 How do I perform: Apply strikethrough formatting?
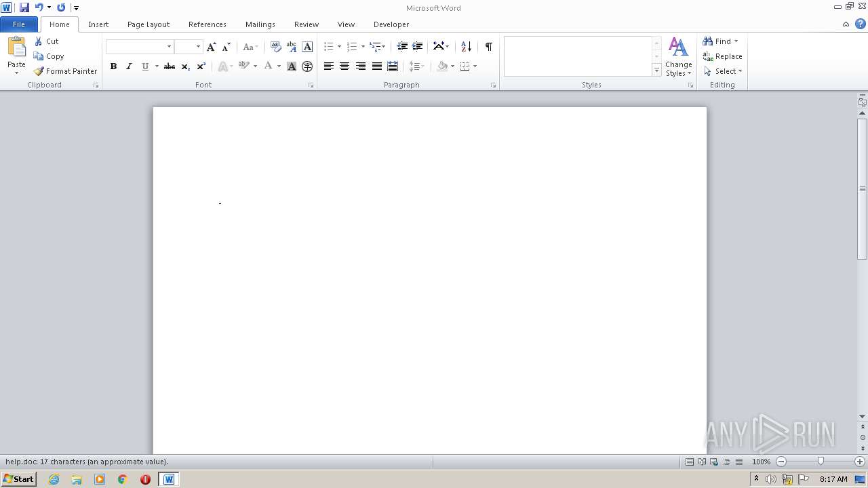[x=170, y=66]
